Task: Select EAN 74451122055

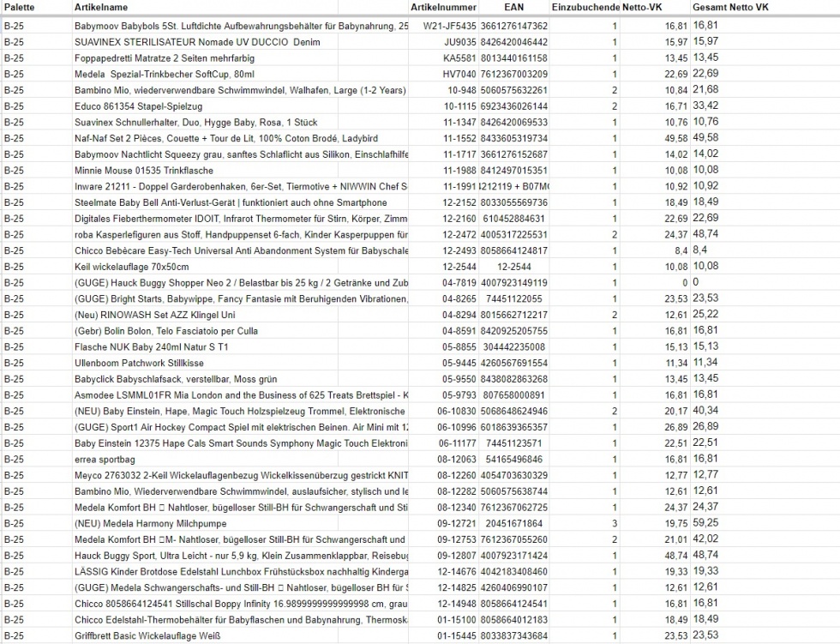Action: point(513,299)
